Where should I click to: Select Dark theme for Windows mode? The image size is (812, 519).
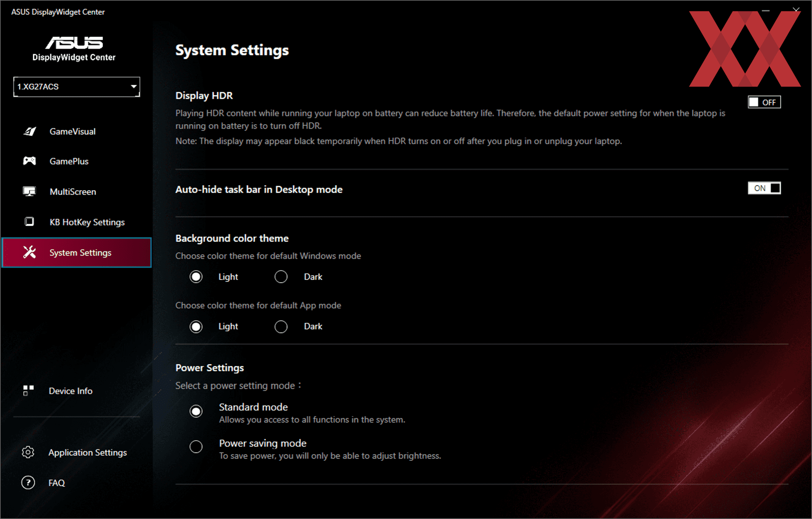click(x=281, y=277)
